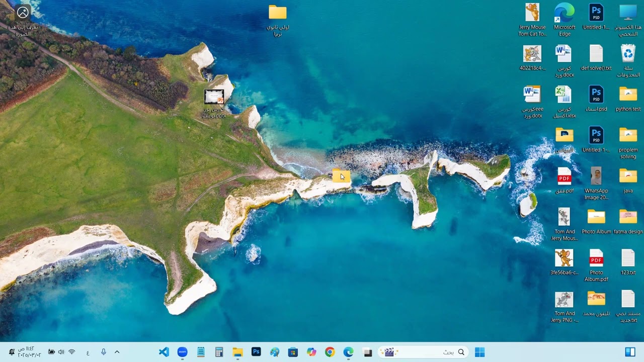This screenshot has width=644, height=362.
Task: Select the def solve().txt file
Action: (596, 58)
